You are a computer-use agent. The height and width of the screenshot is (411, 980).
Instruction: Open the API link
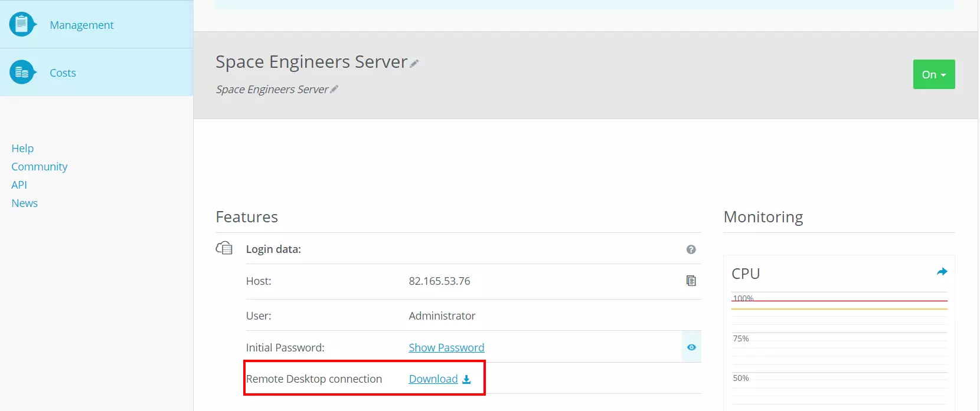19,185
